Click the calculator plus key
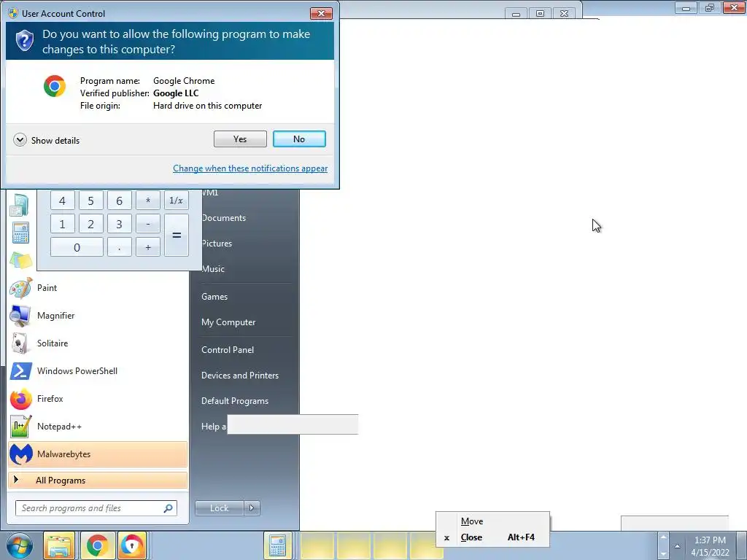Screen dimensions: 747x560 pyautogui.click(x=148, y=248)
